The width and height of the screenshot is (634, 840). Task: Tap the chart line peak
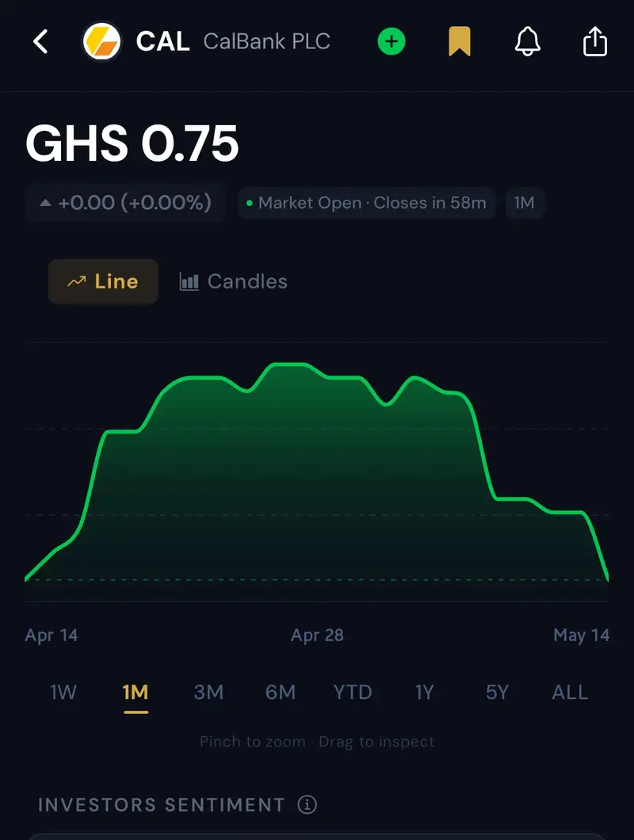[289, 365]
